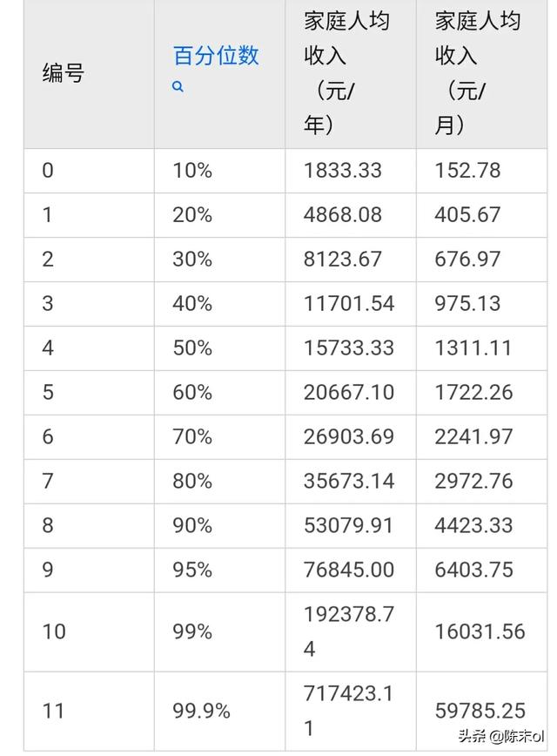Click the 4423.33 monthly income value
Viewport: 557px width, 756px height.
[x=473, y=525]
